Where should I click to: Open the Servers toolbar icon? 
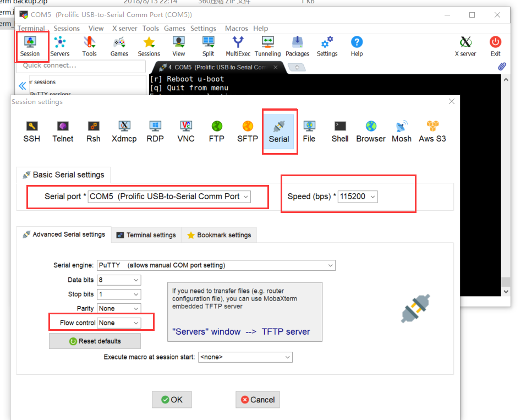60,46
